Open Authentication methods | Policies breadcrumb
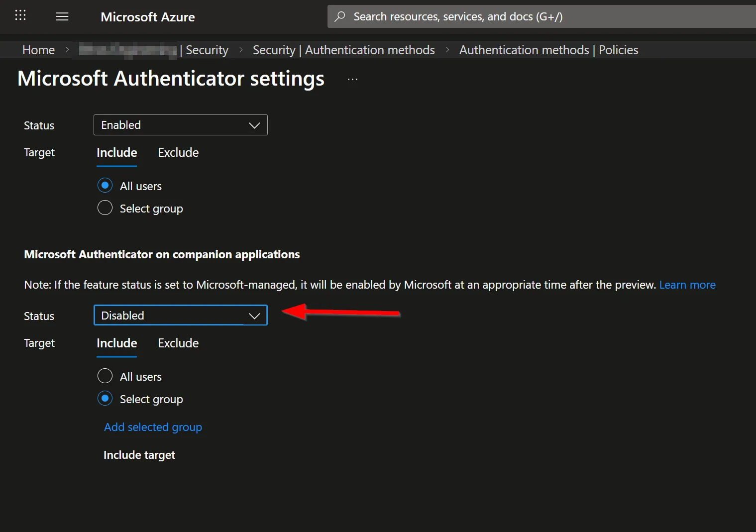The image size is (756, 532). (x=549, y=50)
